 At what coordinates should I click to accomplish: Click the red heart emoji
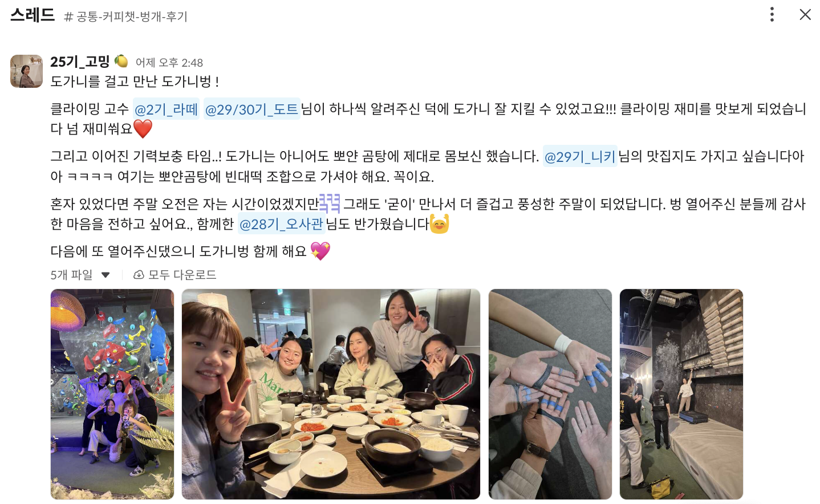143,129
